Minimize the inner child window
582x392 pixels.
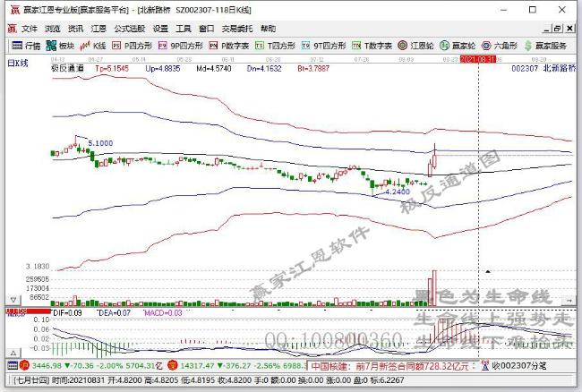pyautogui.click(x=547, y=29)
